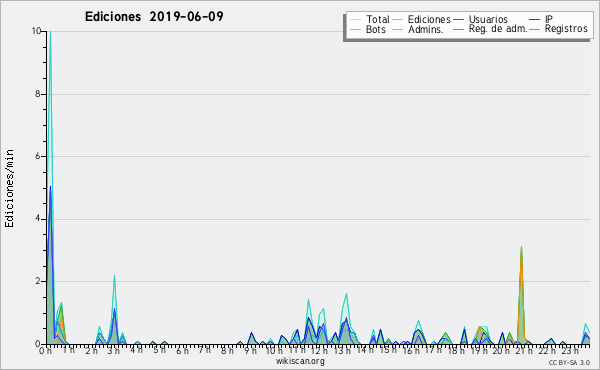Click the y-axis value "2"
Image resolution: width=600 pixels, height=370 pixels.
point(38,281)
